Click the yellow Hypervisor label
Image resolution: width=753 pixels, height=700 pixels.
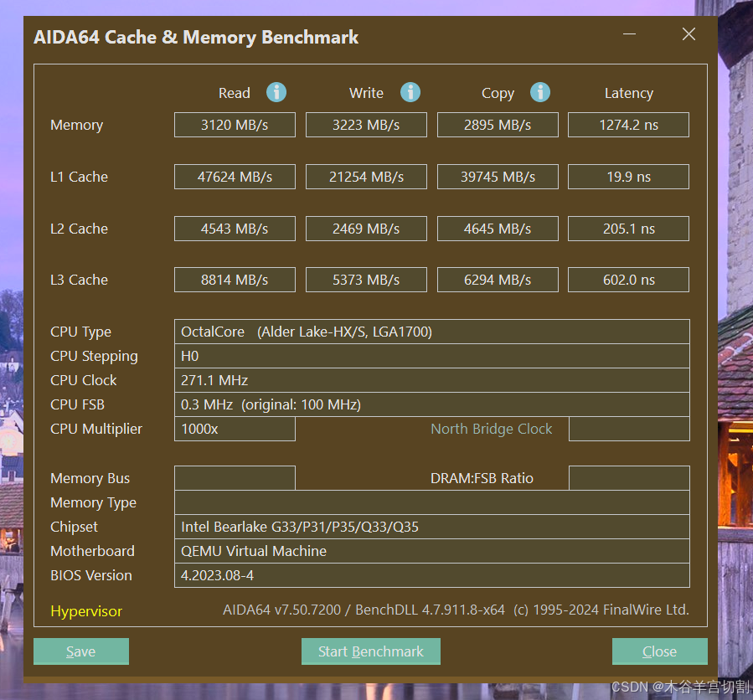point(86,611)
